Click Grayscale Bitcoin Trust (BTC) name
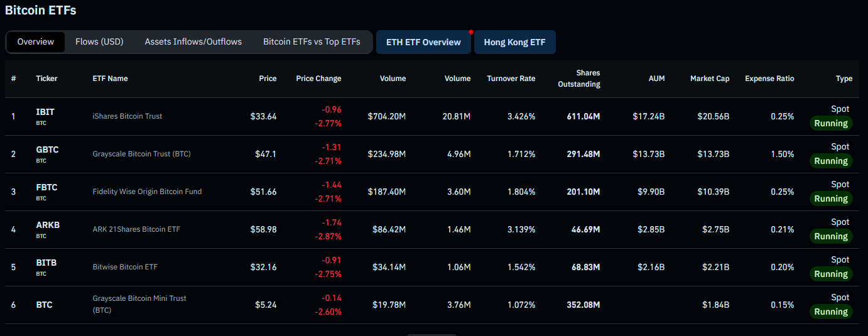The width and height of the screenshot is (868, 336). pos(141,154)
